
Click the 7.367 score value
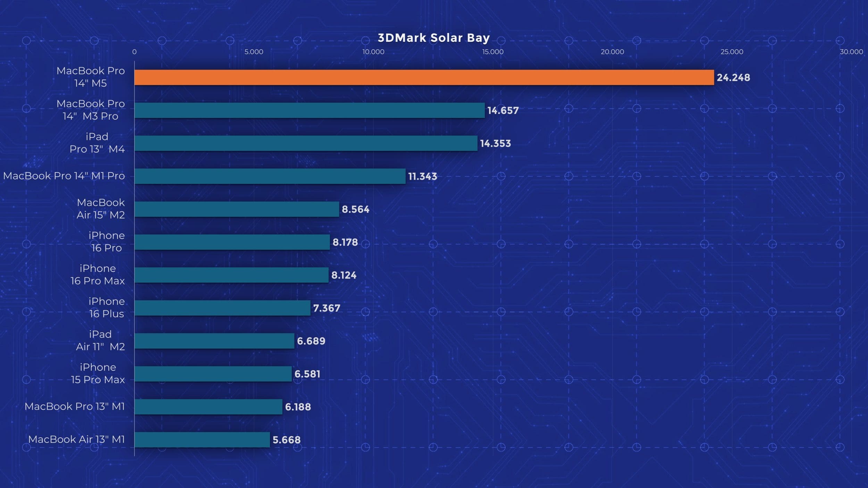tap(327, 308)
